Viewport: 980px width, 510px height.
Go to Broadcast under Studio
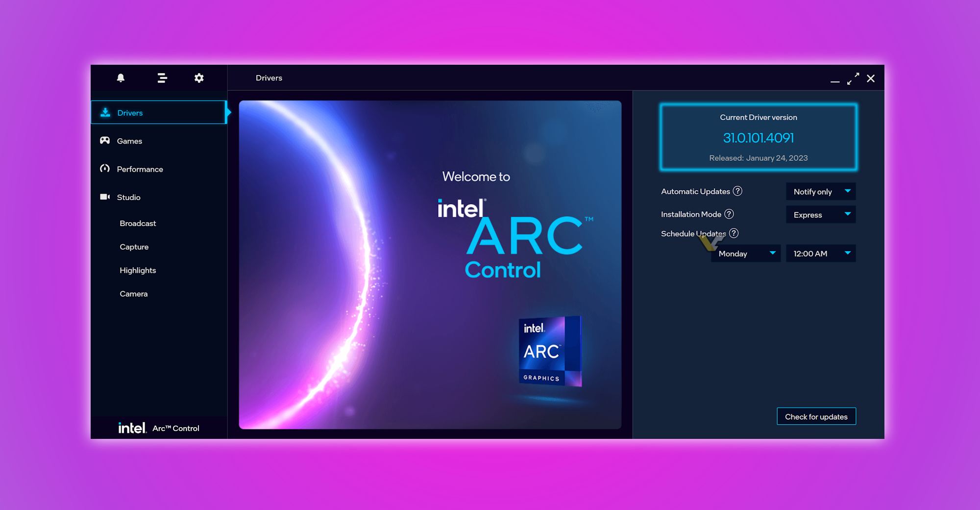138,223
